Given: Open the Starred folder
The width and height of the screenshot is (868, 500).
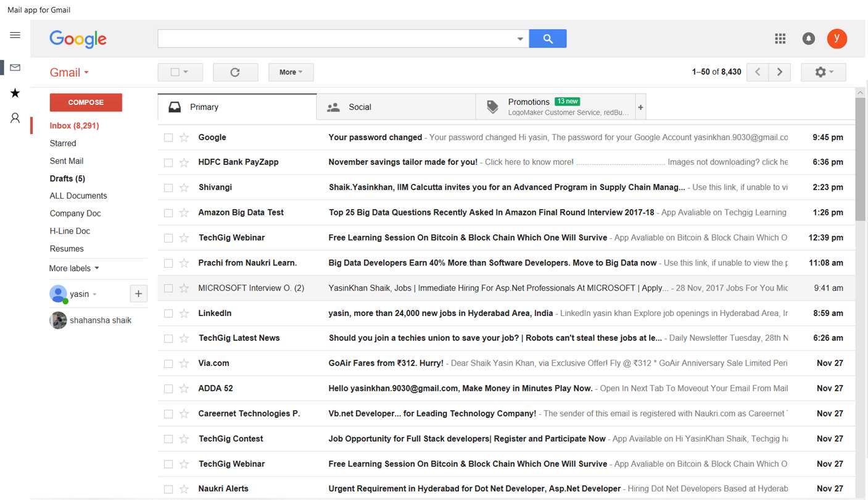Looking at the screenshot, I should (x=63, y=143).
